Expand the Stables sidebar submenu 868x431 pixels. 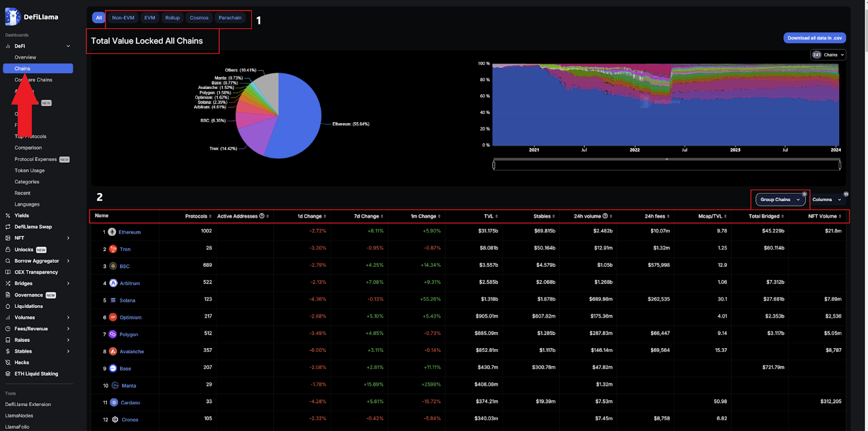pos(68,351)
